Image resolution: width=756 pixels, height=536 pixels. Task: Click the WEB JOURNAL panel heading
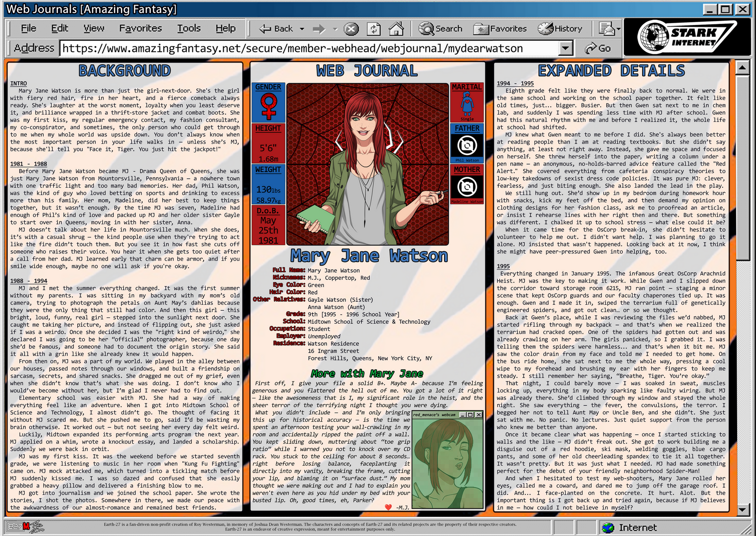[367, 71]
